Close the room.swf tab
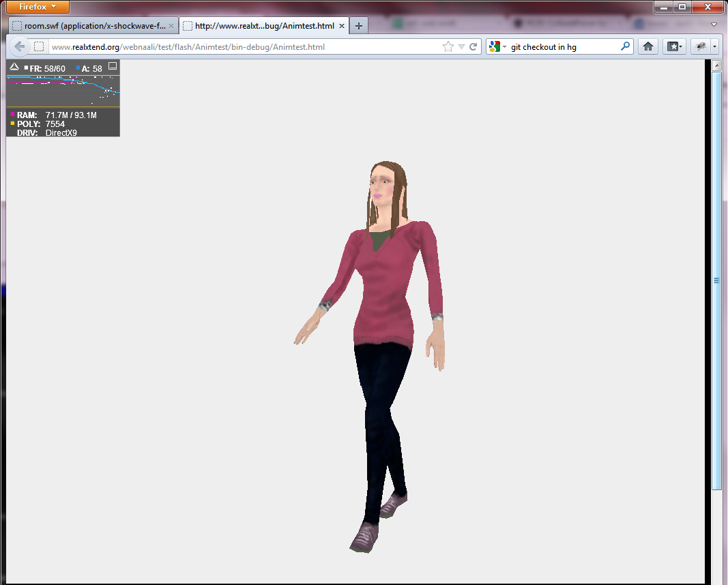 [171, 26]
